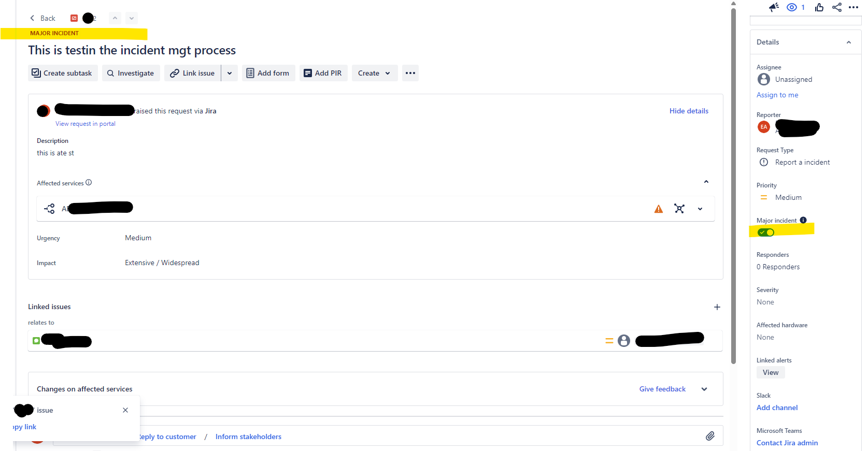Click the feedback megaphone icon
The width and height of the screenshot is (868, 451).
click(774, 7)
